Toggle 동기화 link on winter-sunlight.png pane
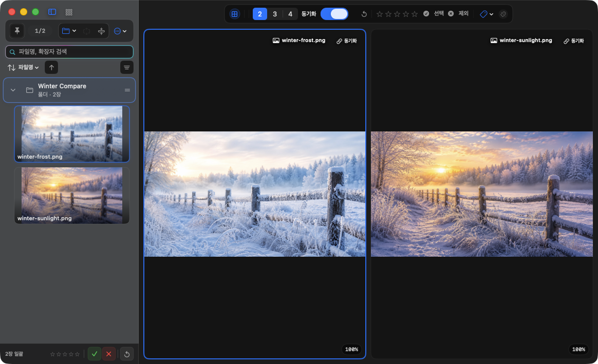Viewport: 598px width, 364px height. pyautogui.click(x=573, y=41)
